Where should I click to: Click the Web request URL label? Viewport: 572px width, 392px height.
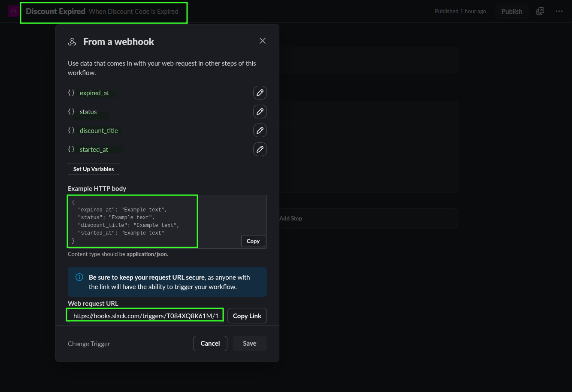click(93, 303)
